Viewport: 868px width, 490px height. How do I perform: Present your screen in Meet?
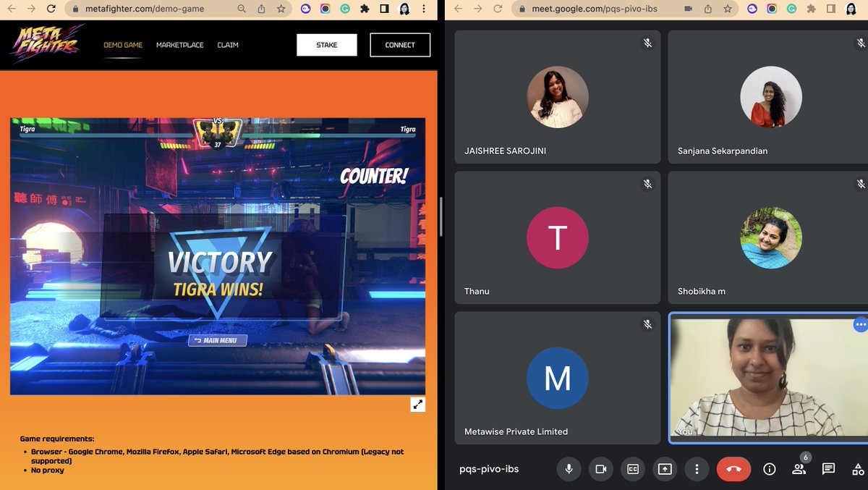[665, 469]
